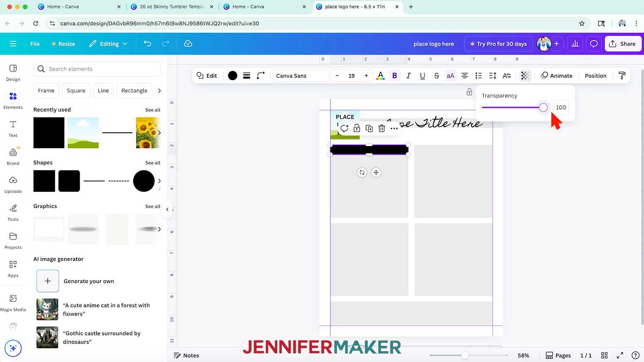Show more element filter chips arrow
Screen dimensions: 644x362
pos(159,90)
